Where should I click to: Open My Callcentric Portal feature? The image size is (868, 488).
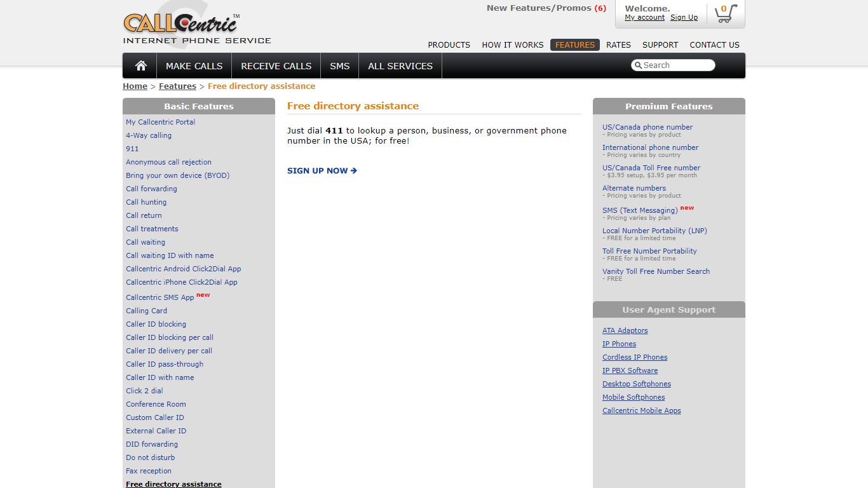tap(160, 122)
